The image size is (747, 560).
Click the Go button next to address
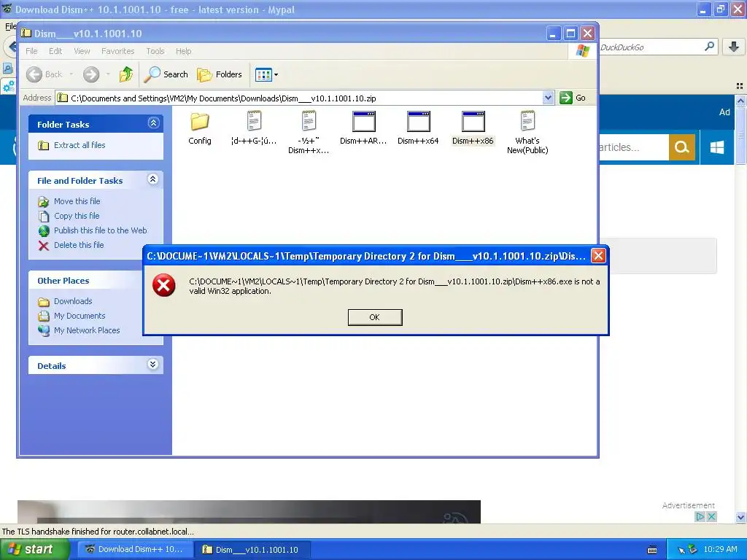tap(573, 98)
